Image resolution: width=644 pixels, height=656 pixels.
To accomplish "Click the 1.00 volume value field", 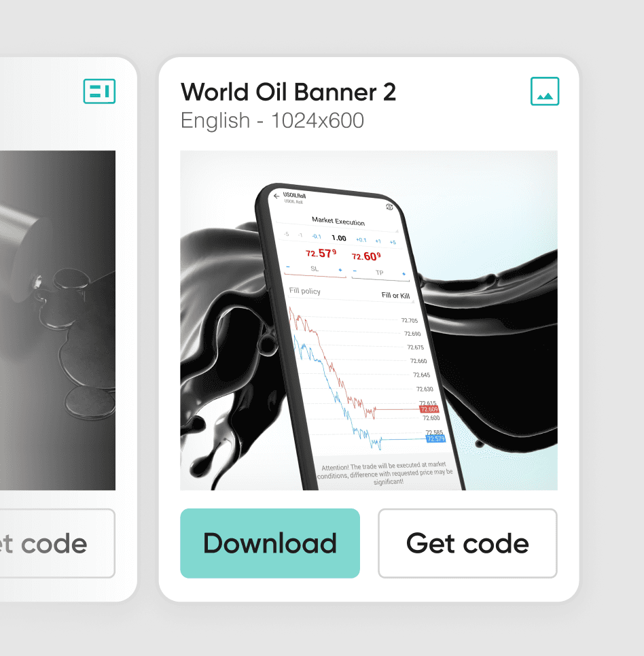I will [339, 238].
